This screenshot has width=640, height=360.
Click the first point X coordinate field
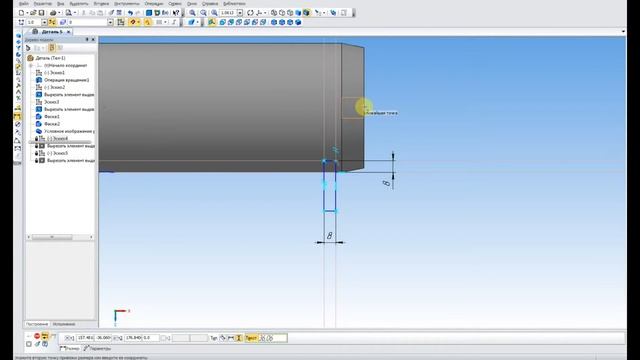(x=85, y=338)
